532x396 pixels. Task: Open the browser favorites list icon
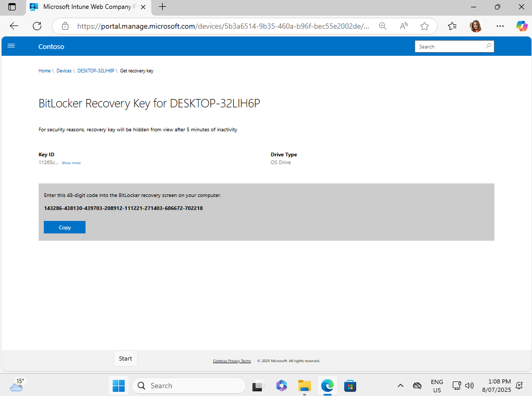tap(452, 26)
